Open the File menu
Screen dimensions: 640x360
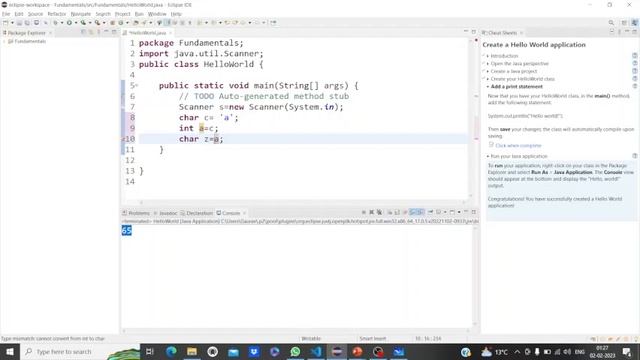tap(6, 14)
